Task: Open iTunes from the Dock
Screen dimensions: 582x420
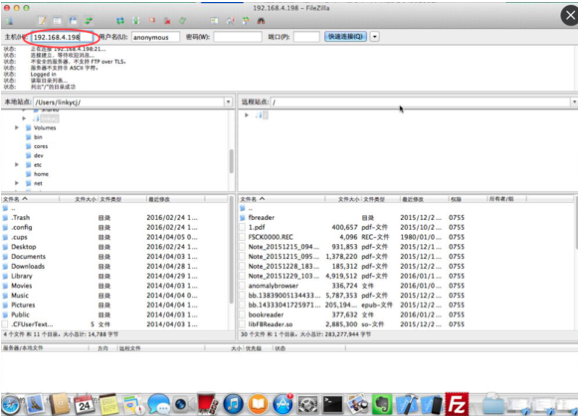Action: (233, 404)
